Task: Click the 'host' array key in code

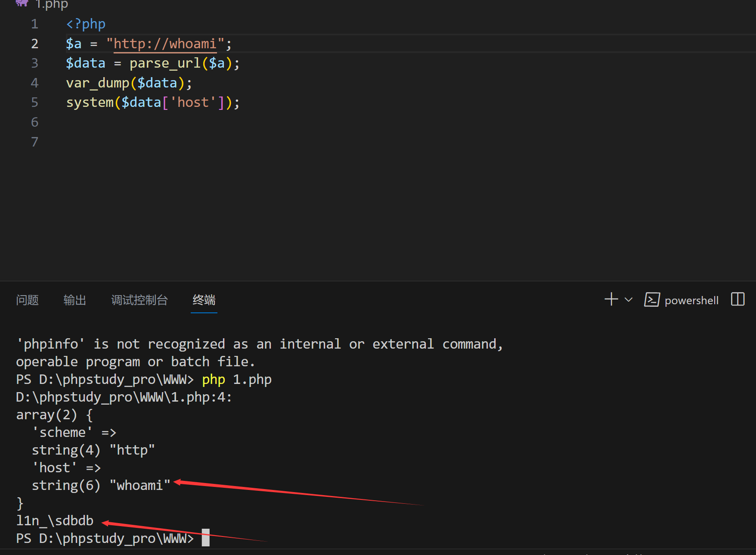Action: (193, 103)
